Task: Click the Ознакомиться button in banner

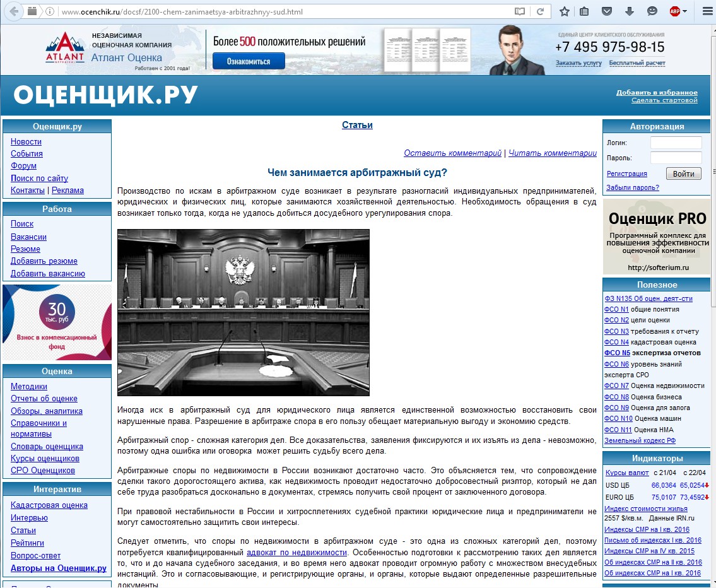Action: (249, 61)
